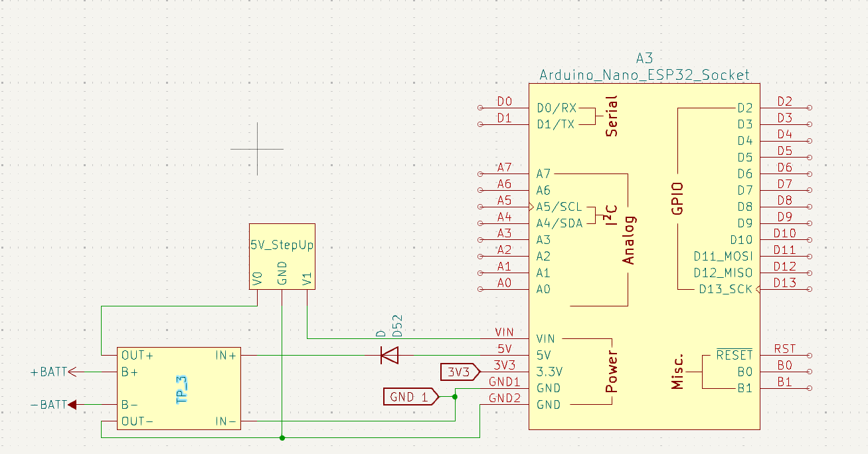The image size is (868, 454).
Task: Select the GND 1 global label flag
Action: (411, 397)
